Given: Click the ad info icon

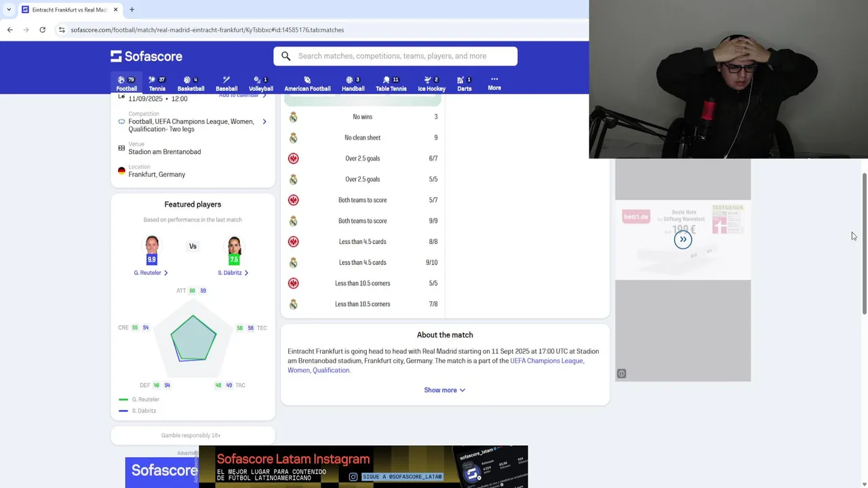Looking at the screenshot, I should point(621,373).
